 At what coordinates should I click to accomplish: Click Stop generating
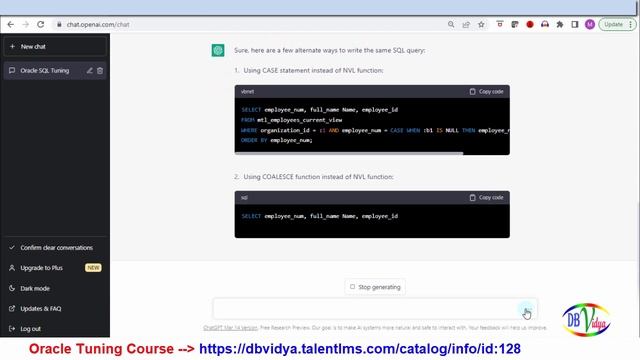[375, 287]
